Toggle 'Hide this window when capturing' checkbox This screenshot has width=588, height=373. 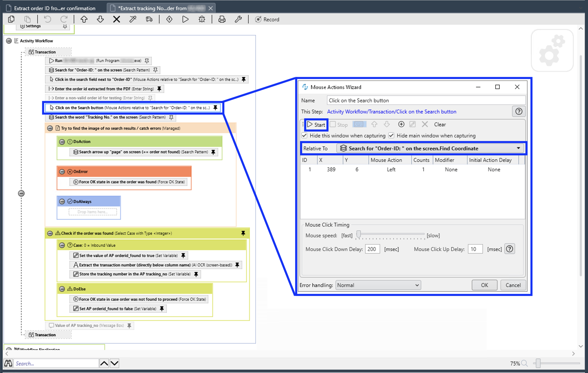(x=304, y=135)
